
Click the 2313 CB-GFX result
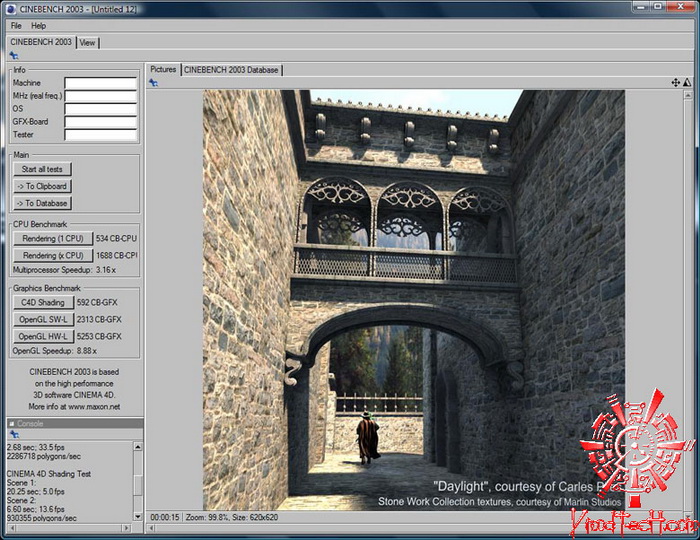tap(99, 320)
